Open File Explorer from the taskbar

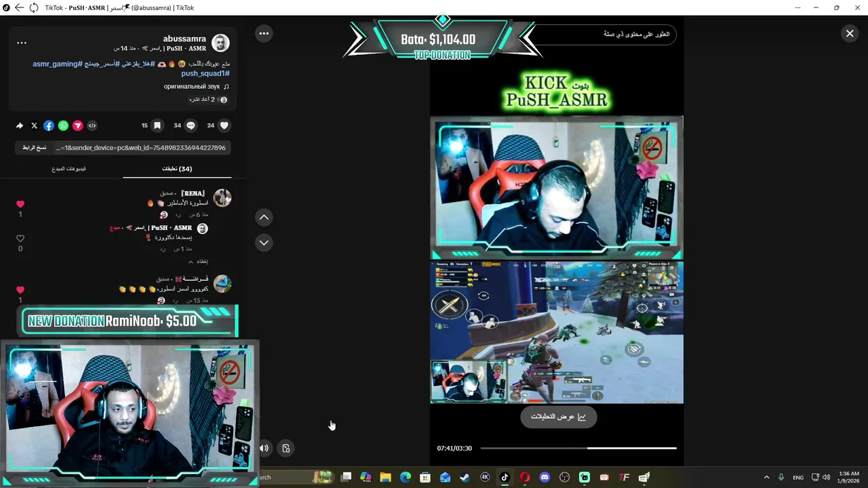(385, 477)
